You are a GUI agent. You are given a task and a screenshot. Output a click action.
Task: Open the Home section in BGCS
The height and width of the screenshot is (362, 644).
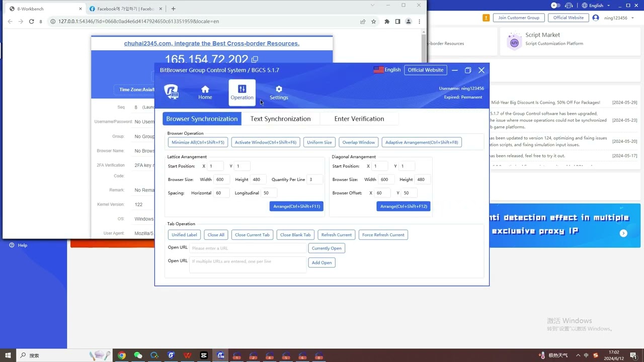[205, 93]
